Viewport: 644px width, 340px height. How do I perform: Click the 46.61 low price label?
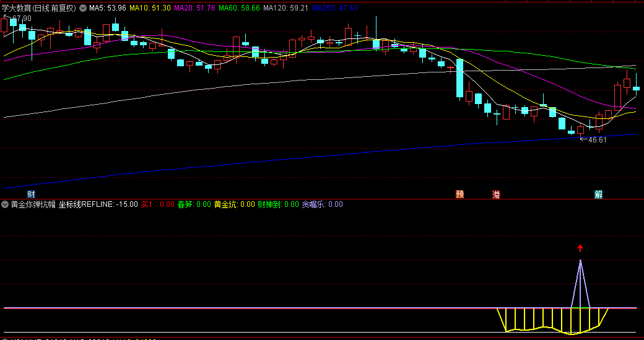pos(597,139)
